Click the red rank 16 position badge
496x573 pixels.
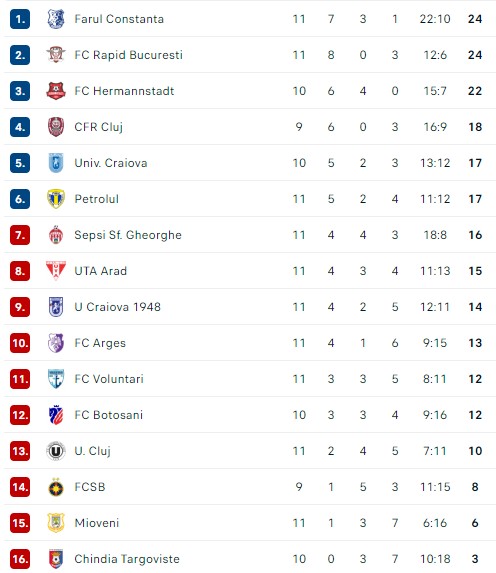tap(20, 559)
